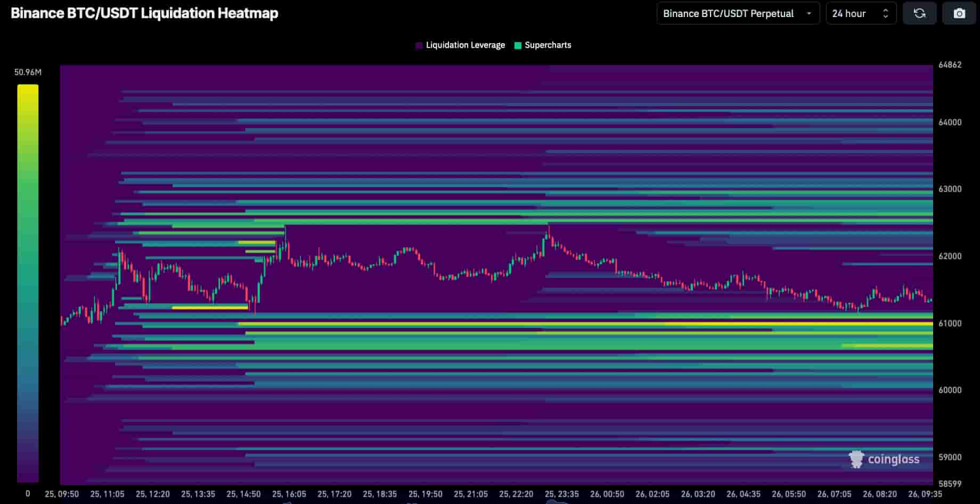The height and width of the screenshot is (504, 980).
Task: Click the 50.96M label above color scale
Action: (28, 71)
